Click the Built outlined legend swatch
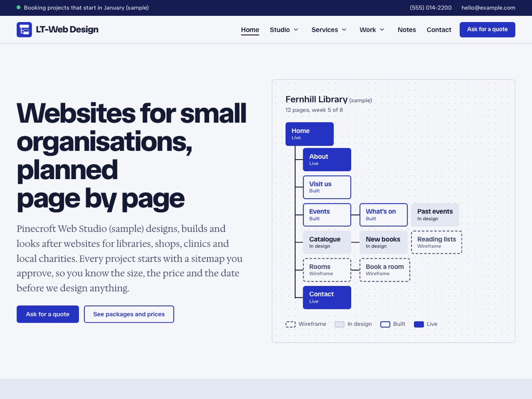 (385, 324)
